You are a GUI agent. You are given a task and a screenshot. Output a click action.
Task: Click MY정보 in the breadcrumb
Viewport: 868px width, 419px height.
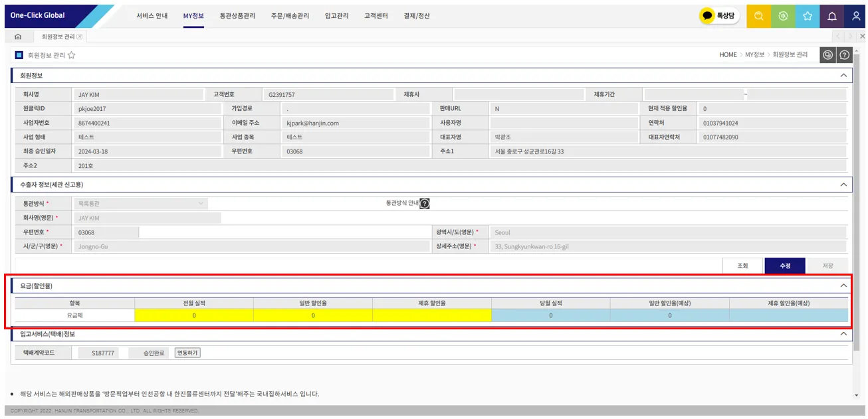pyautogui.click(x=755, y=55)
